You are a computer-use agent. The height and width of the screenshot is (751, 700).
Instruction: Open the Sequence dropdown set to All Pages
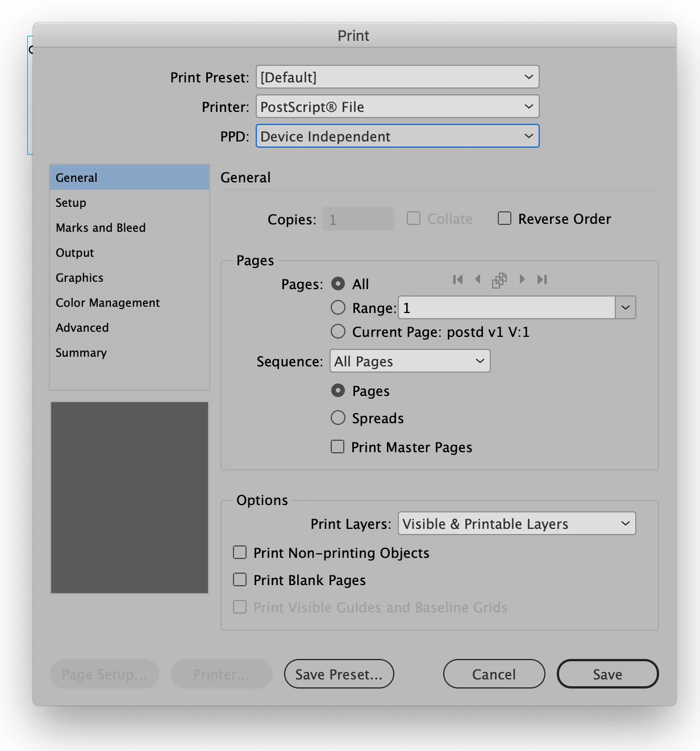coord(410,361)
